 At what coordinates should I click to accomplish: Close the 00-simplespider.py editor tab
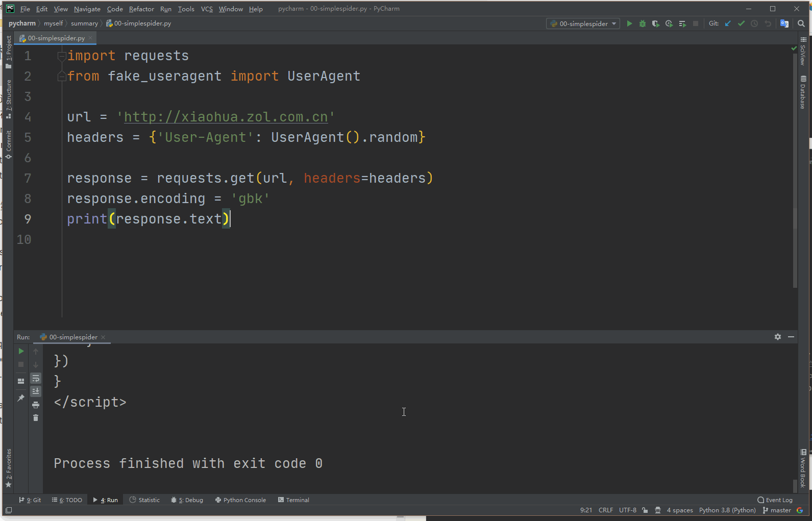click(90, 38)
